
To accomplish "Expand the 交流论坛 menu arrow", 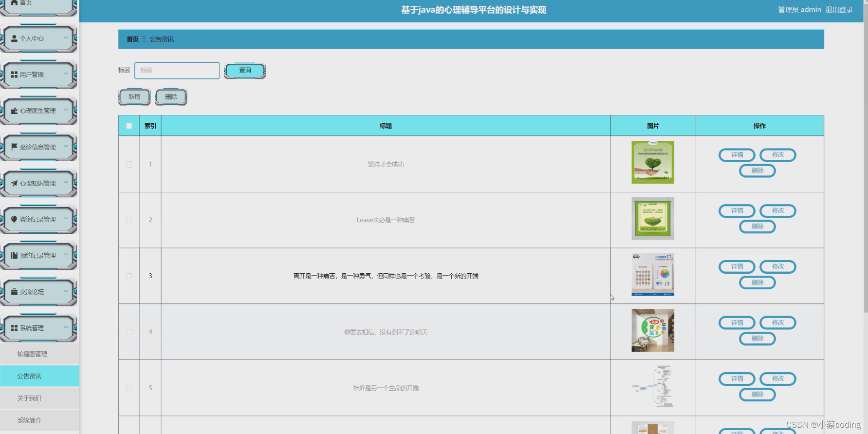I will click(x=66, y=291).
